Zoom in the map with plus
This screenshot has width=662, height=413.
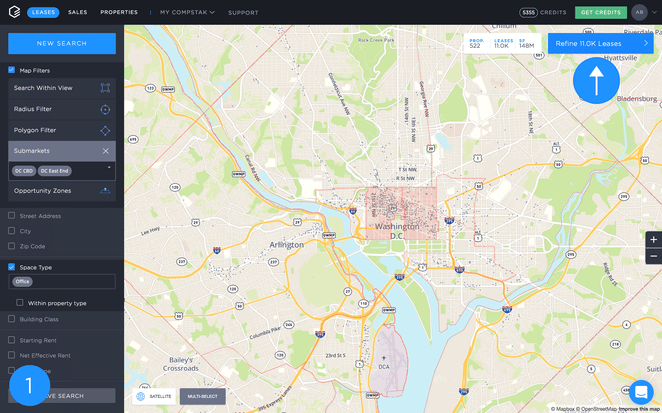coord(654,239)
